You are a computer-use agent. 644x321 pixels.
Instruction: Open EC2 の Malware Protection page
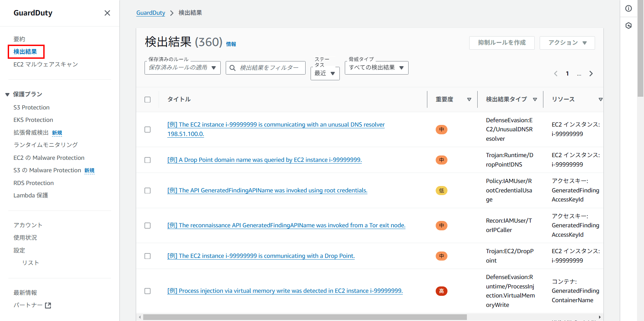pyautogui.click(x=49, y=158)
